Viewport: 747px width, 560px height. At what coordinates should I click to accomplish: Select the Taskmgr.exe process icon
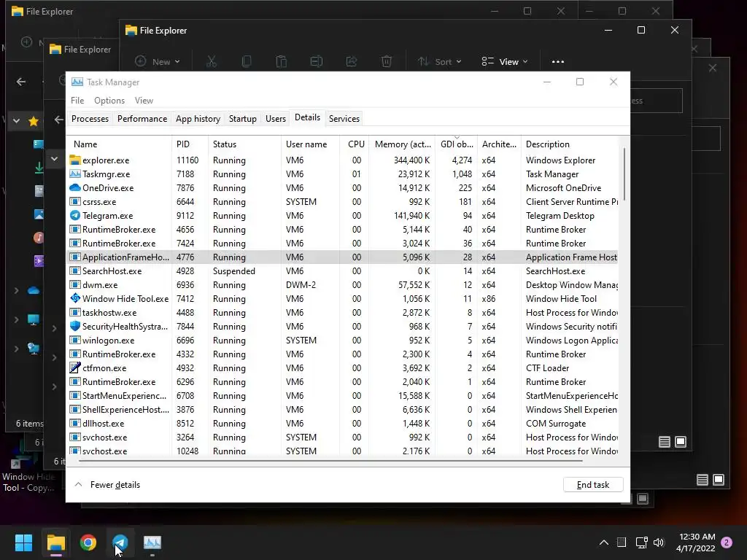75,174
